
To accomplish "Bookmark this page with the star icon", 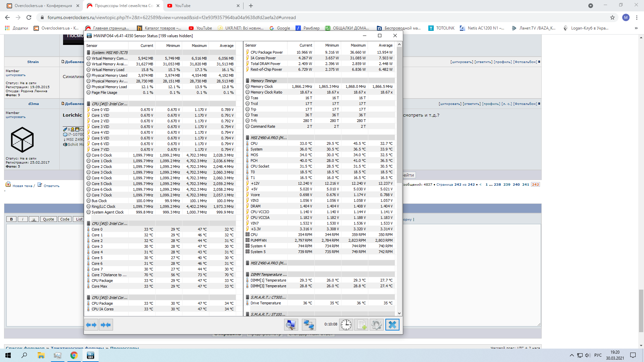I will (612, 17).
